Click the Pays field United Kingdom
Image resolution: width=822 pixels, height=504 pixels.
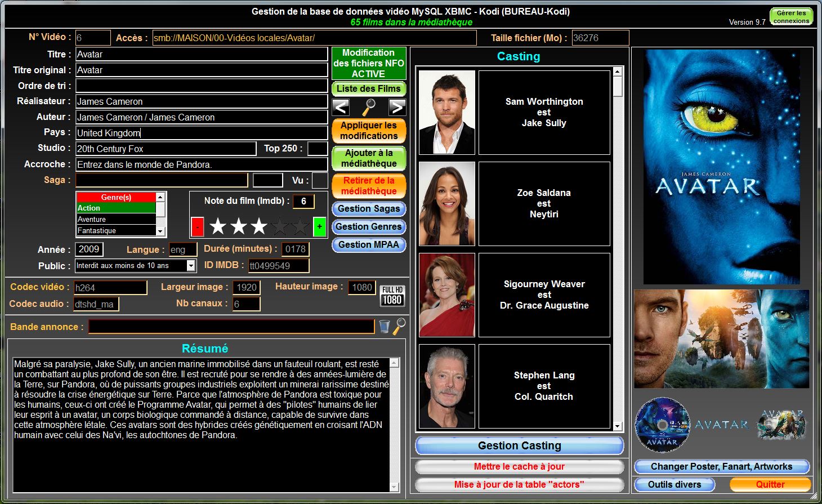202,133
